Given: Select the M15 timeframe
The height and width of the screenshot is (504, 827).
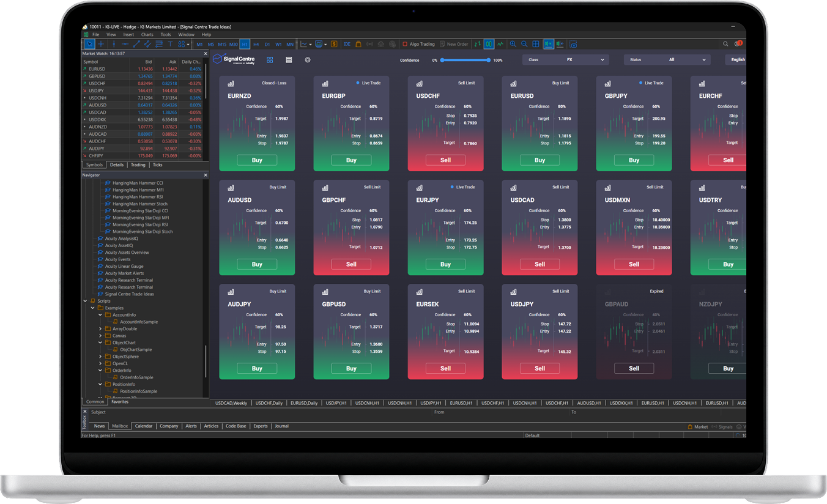Looking at the screenshot, I should click(222, 44).
